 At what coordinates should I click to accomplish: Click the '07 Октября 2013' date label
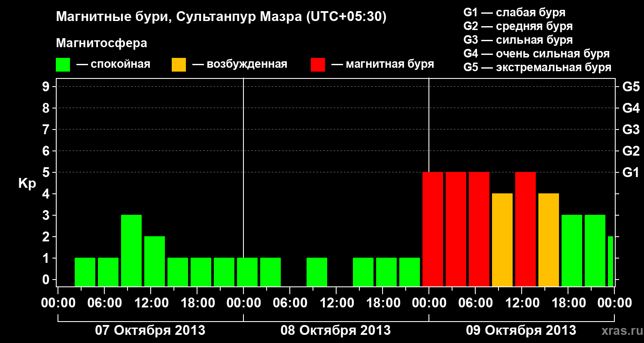coord(150,331)
